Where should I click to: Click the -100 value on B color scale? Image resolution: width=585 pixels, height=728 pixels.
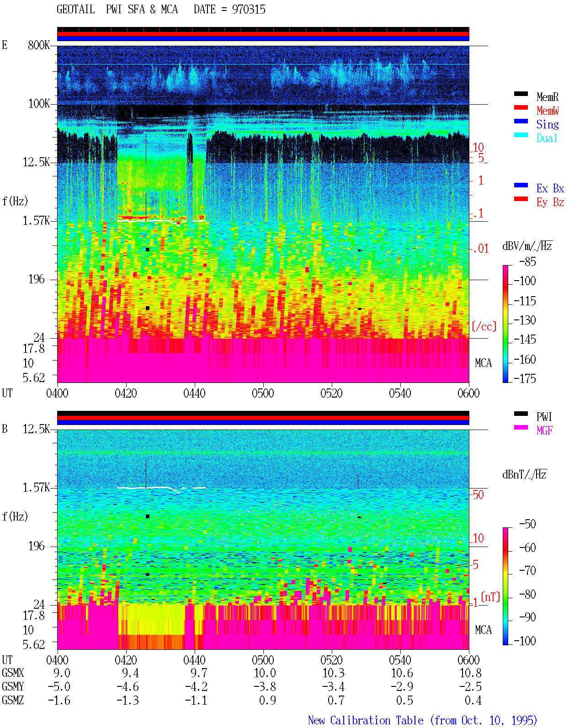(x=525, y=641)
